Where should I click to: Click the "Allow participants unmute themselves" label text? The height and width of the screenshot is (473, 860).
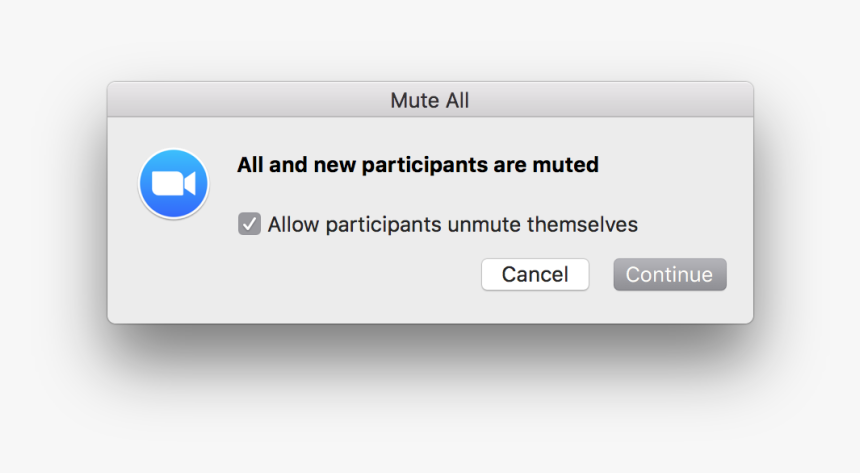click(x=453, y=224)
